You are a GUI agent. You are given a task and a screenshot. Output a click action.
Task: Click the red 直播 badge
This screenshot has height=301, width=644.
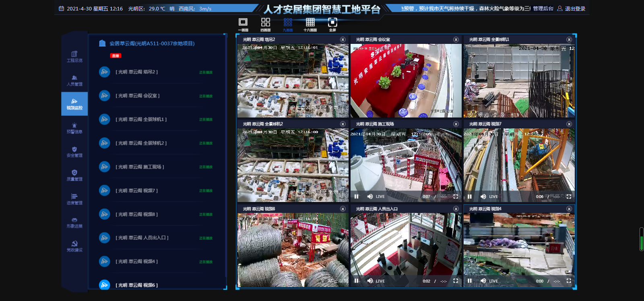[x=116, y=56]
